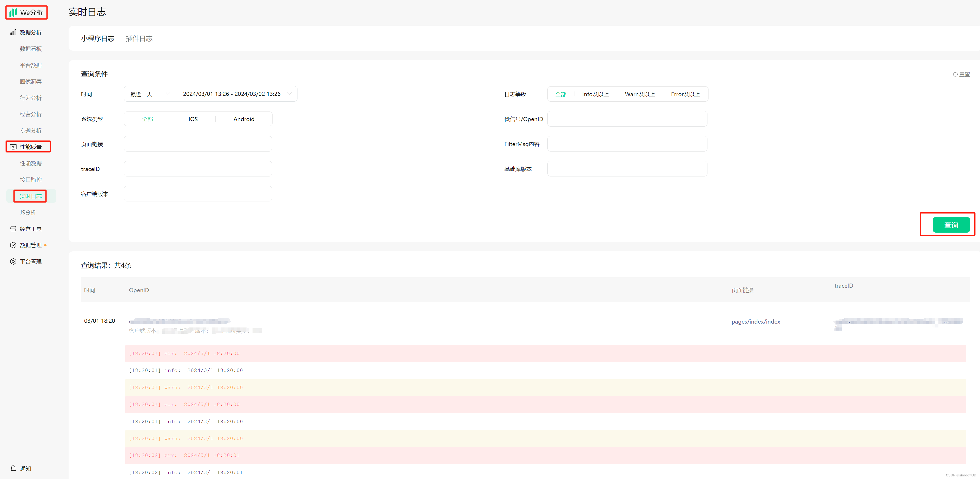Click the FilterMsg内容 input field
The height and width of the screenshot is (479, 980).
point(627,144)
